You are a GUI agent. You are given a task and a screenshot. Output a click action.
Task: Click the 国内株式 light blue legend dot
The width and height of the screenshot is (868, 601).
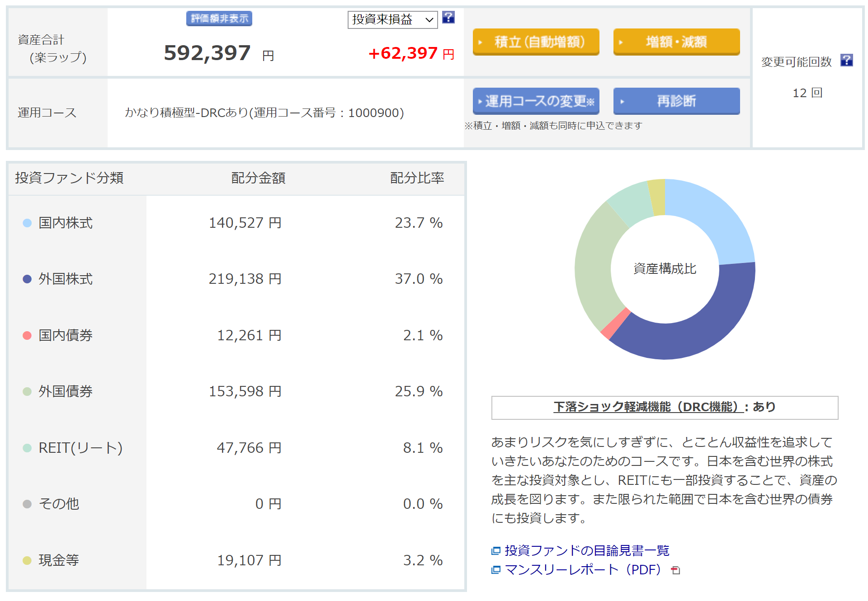[27, 223]
